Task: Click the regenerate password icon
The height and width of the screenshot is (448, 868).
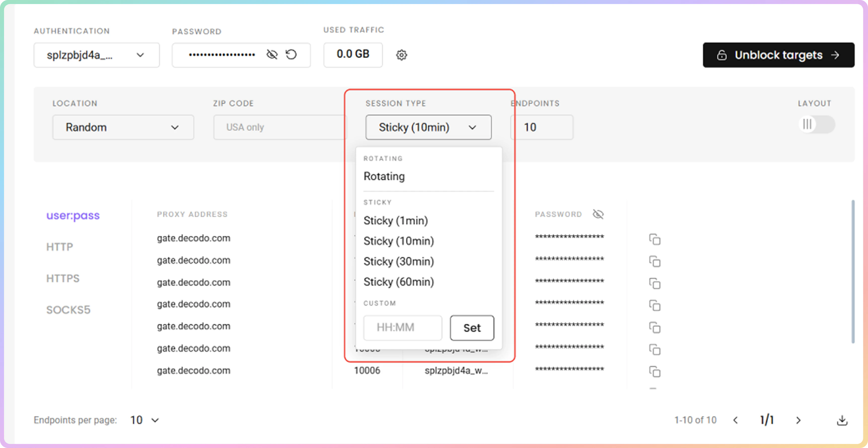Action: (291, 55)
